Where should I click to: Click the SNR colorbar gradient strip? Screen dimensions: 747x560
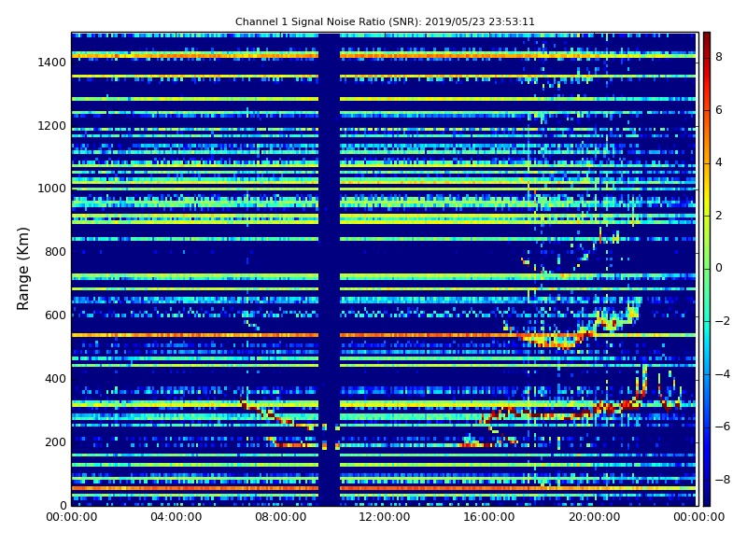coord(707,269)
